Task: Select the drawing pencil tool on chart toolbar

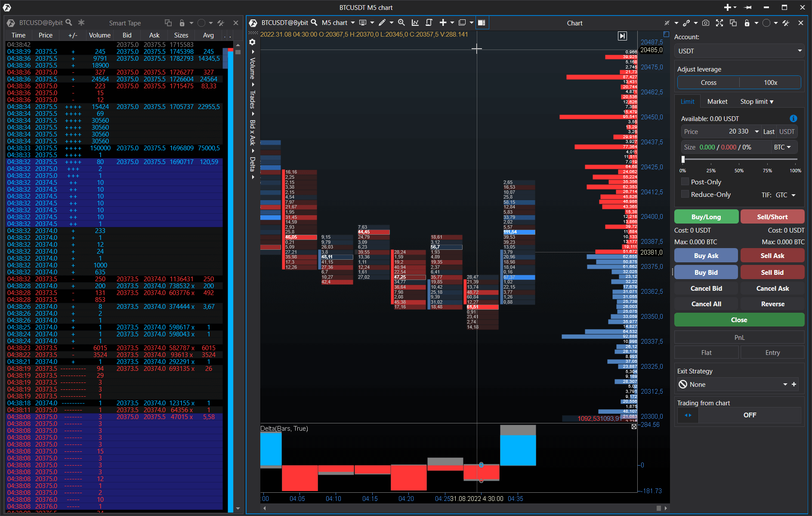Action: 382,23
